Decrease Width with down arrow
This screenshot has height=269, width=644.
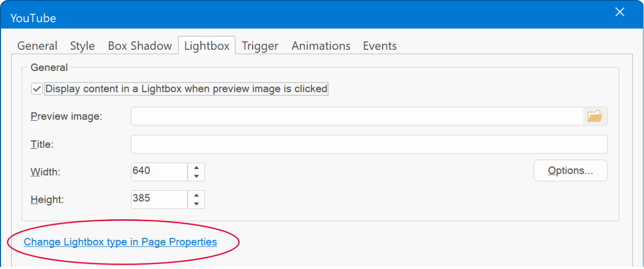coord(196,177)
